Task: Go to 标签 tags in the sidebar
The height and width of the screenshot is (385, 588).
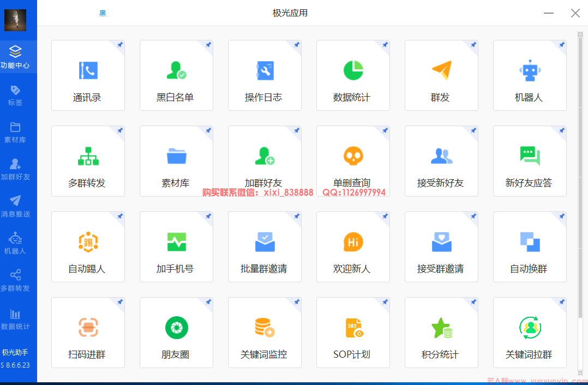Action: (x=15, y=94)
